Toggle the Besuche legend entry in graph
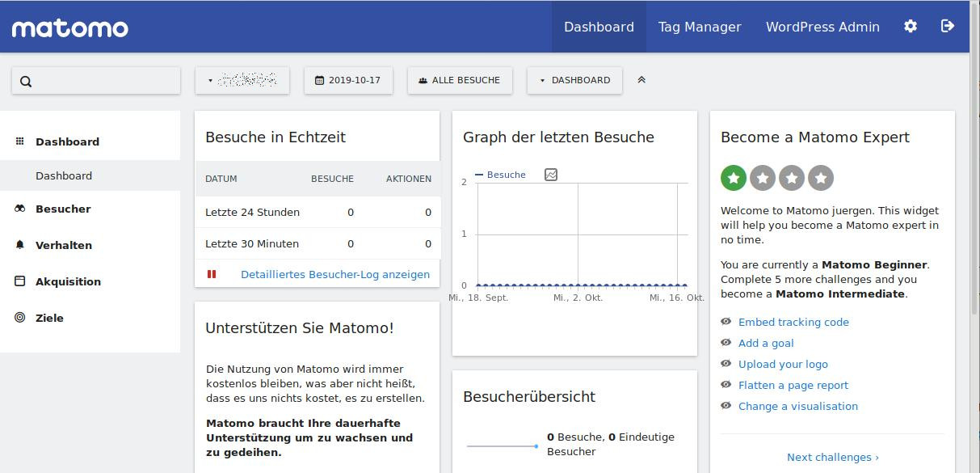 click(501, 175)
